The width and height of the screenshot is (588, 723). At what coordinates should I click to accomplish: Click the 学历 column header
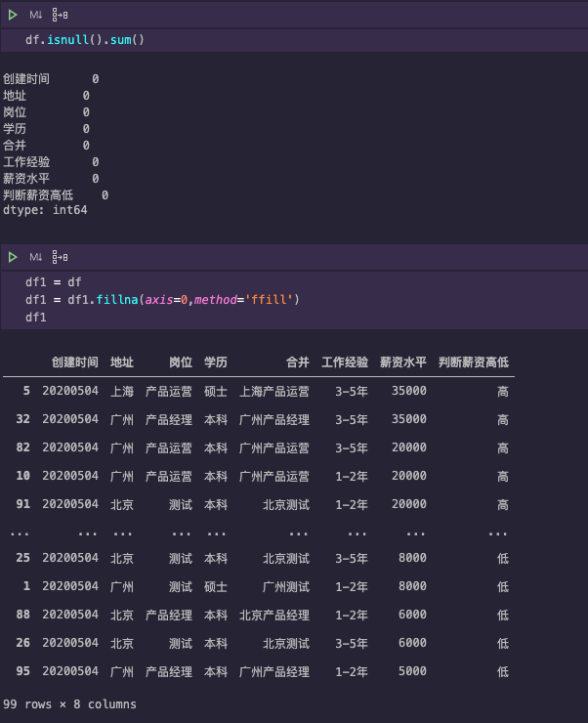pyautogui.click(x=215, y=361)
